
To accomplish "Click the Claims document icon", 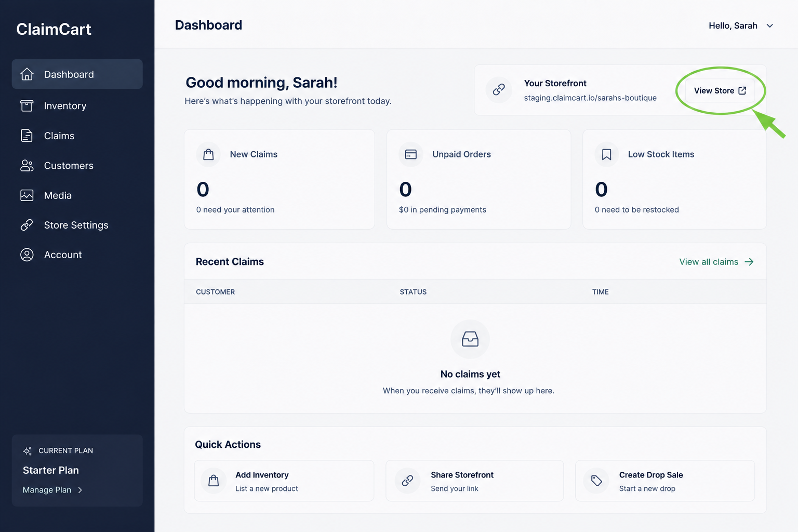I will click(27, 136).
